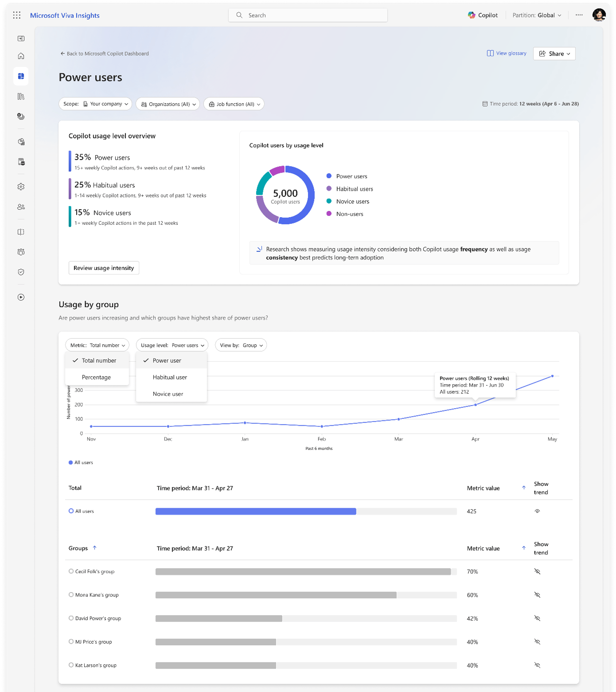Select Percentage in the Metric menu
The height and width of the screenshot is (692, 616).
pos(96,377)
